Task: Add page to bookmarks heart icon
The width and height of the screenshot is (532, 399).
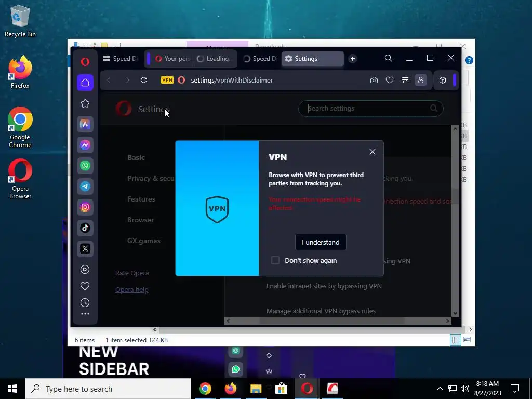Action: 390,80
